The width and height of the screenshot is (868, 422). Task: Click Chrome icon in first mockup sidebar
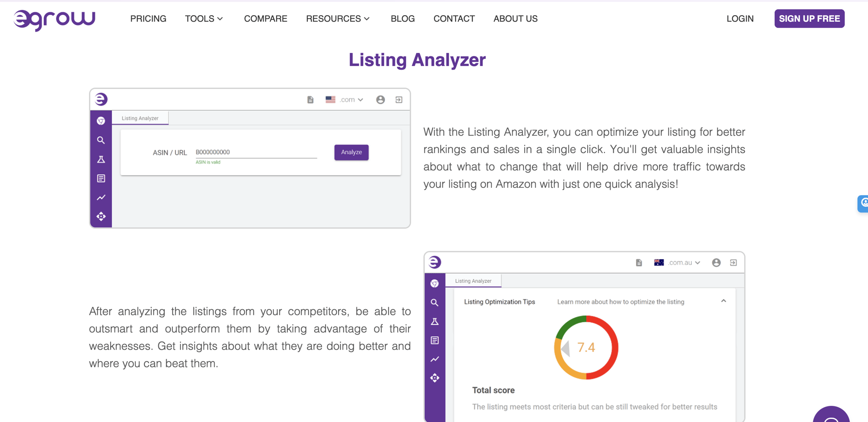(101, 121)
